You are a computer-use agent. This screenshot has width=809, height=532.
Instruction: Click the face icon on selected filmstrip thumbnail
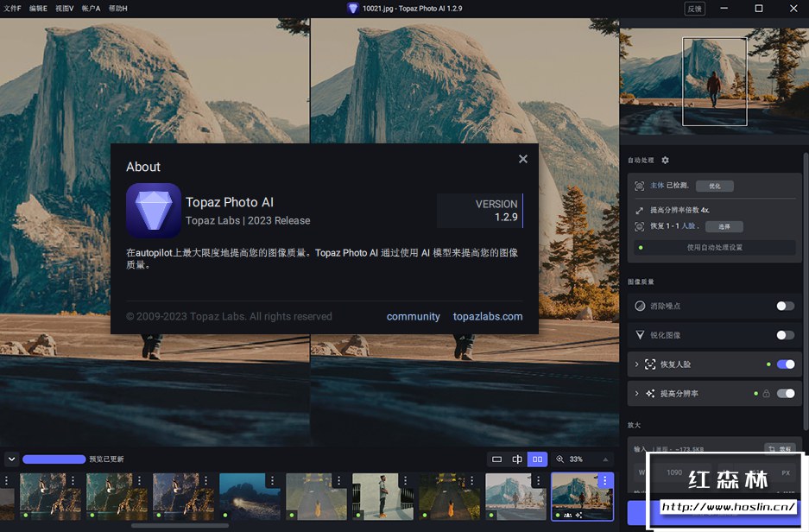click(x=567, y=515)
